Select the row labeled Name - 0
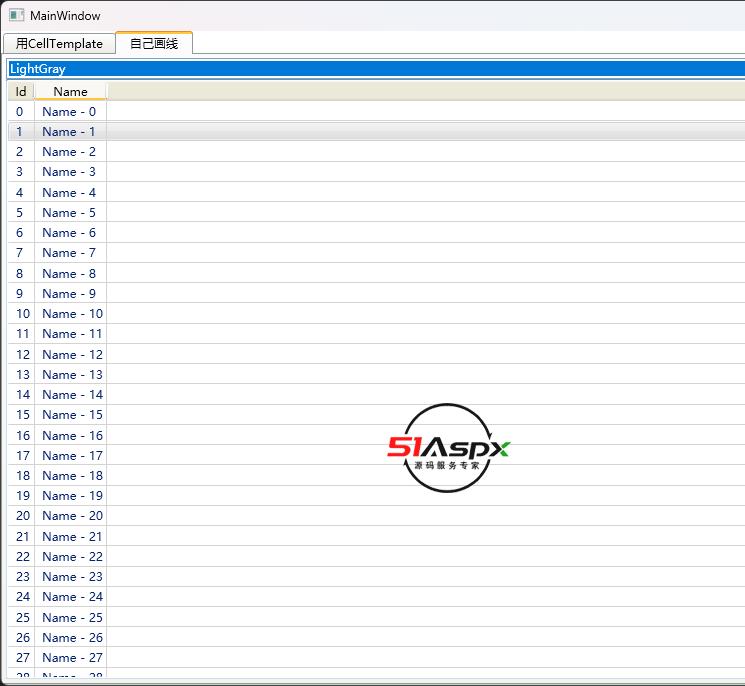The height and width of the screenshot is (686, 745). tap(69, 112)
